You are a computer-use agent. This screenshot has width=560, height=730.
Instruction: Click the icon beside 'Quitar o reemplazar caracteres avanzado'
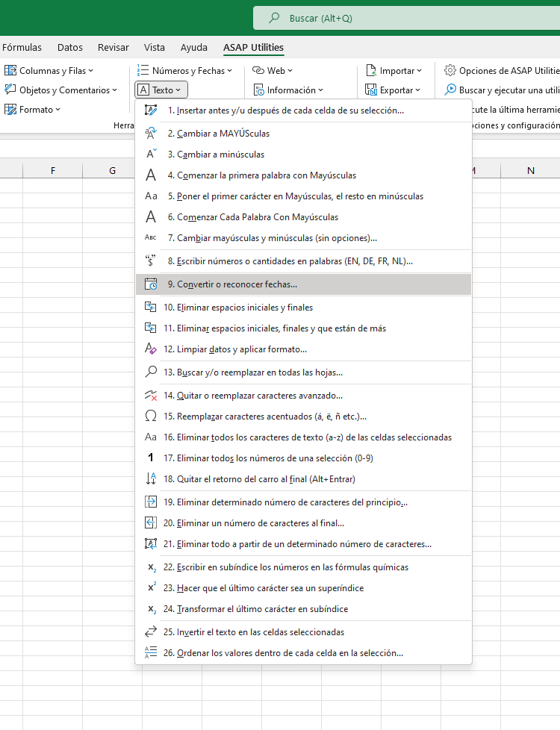(151, 396)
